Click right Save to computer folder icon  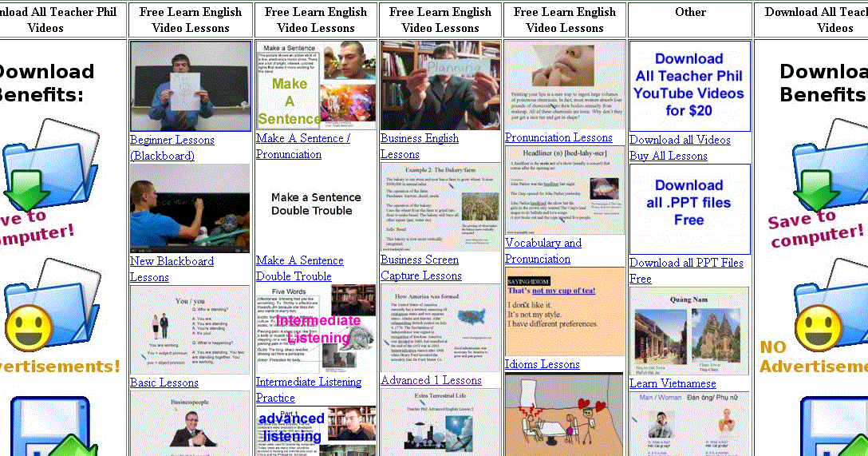point(829,165)
